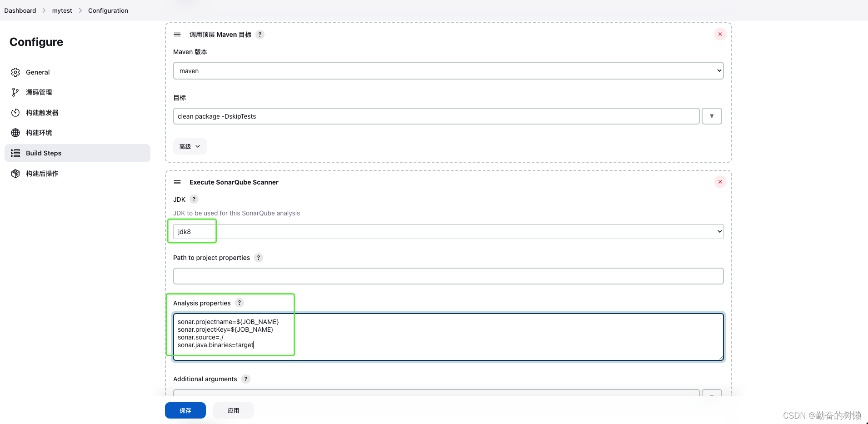Viewport: 868px width, 424px height.
Task: Open help for Path to project properties
Action: [259, 258]
